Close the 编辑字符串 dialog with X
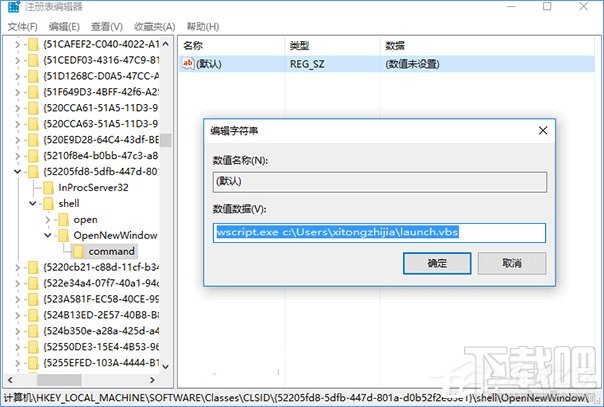 tap(543, 131)
